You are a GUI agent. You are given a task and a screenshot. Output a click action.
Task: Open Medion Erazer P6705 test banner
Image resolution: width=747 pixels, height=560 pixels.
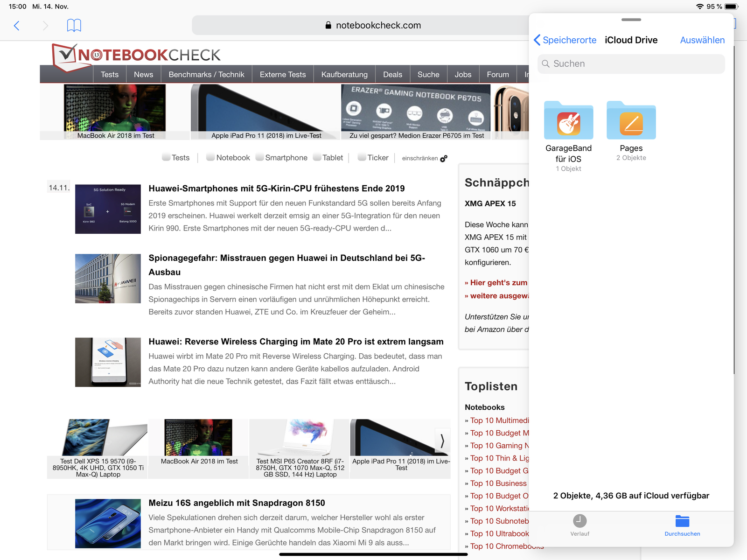click(x=416, y=112)
